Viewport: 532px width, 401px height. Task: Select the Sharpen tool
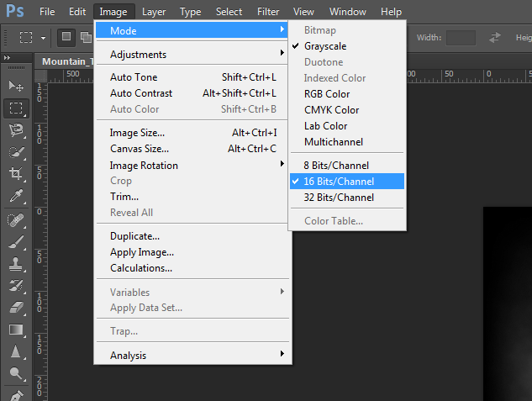click(x=16, y=351)
